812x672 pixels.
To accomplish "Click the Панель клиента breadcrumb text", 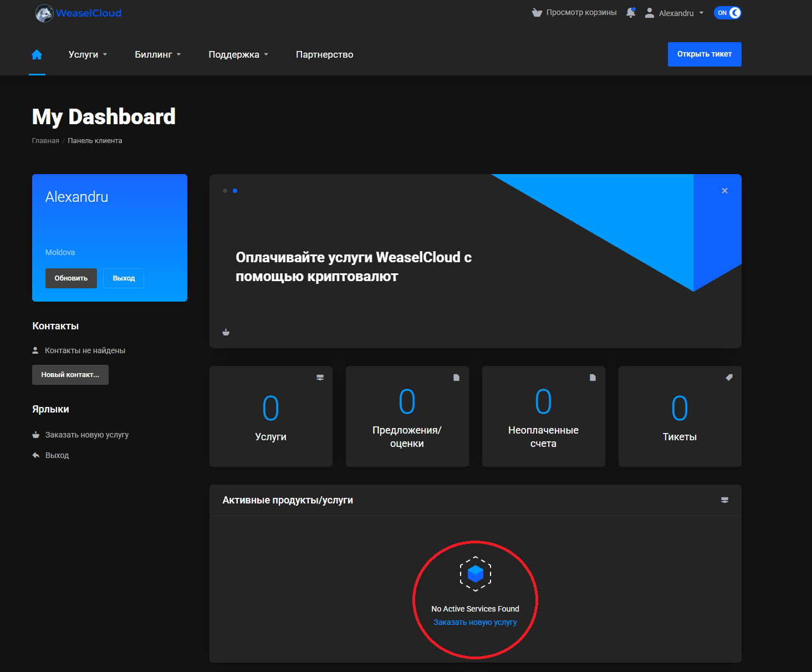I will 95,141.
